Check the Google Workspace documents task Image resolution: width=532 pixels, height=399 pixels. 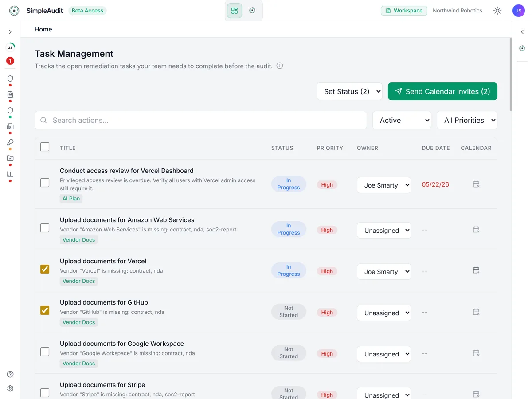click(45, 352)
